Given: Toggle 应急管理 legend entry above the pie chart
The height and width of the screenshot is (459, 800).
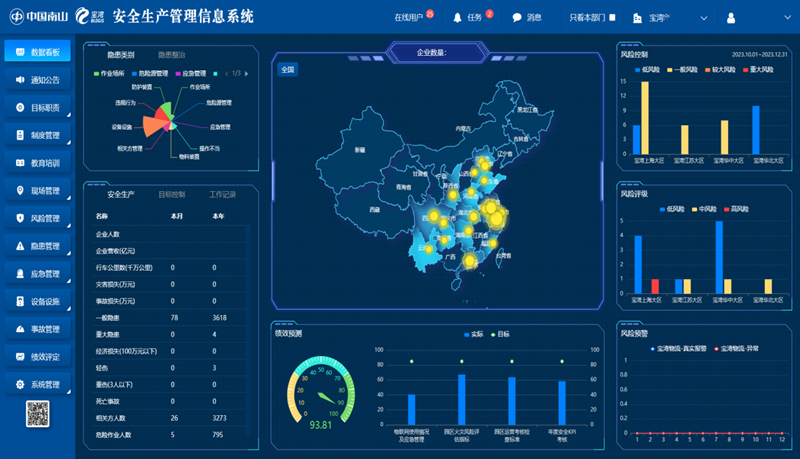Looking at the screenshot, I should 191,73.
